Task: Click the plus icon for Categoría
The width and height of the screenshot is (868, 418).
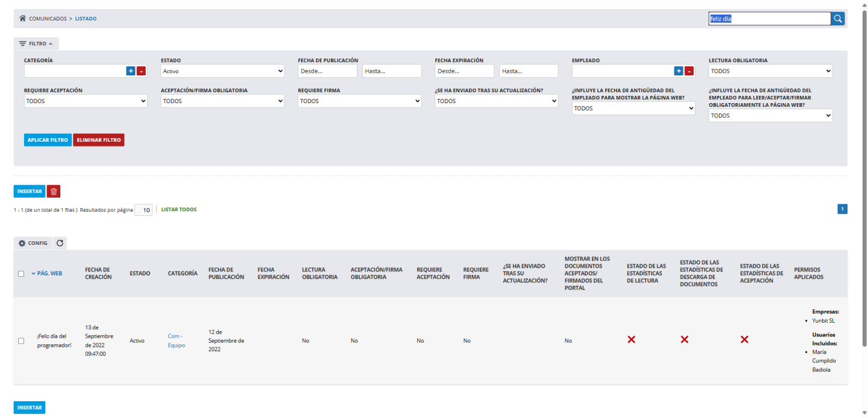Action: [x=131, y=71]
